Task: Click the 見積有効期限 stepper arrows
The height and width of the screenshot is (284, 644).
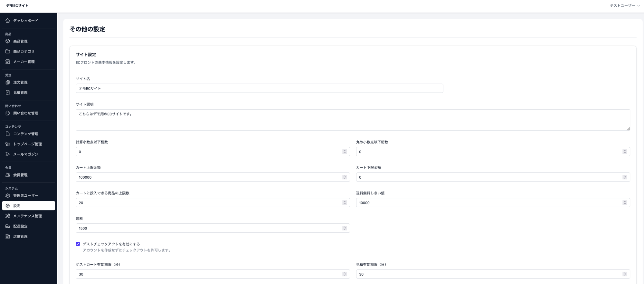Action: (625, 274)
